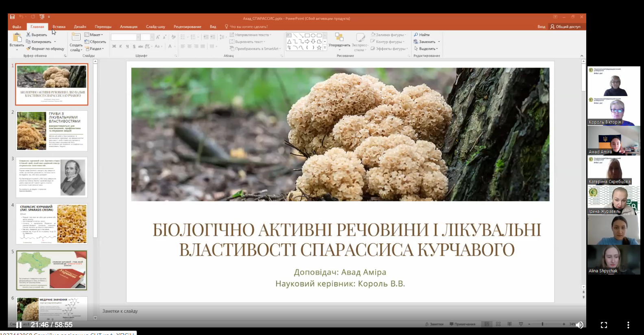Viewport: 644px width, 335px height.
Task: Click Вырезать (cut) in the clipboard group
Action: (x=37, y=35)
